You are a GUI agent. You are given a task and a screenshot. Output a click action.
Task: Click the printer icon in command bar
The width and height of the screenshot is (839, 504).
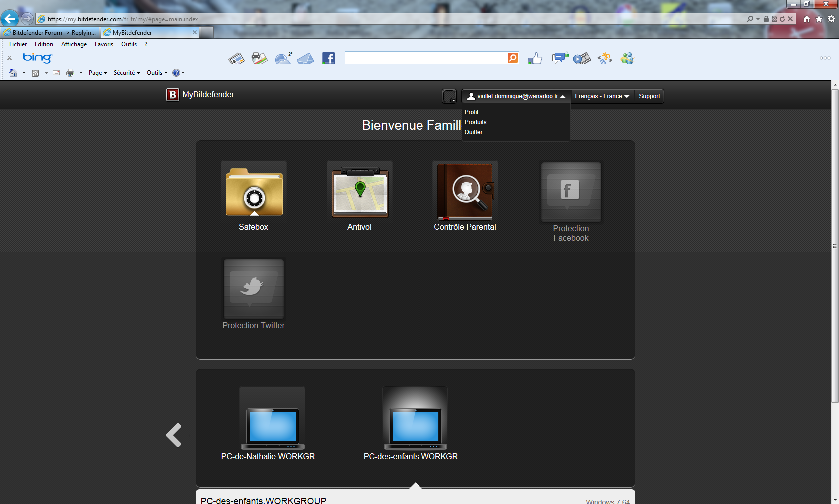pos(70,73)
